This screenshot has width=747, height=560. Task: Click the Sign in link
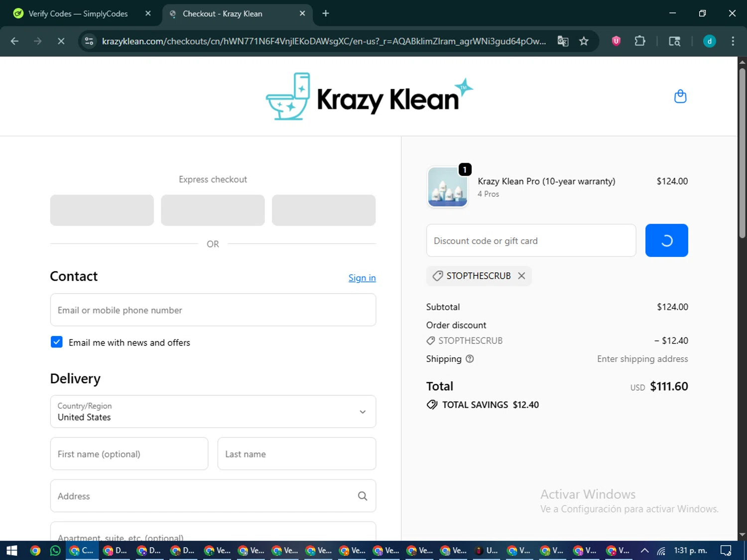362,278
